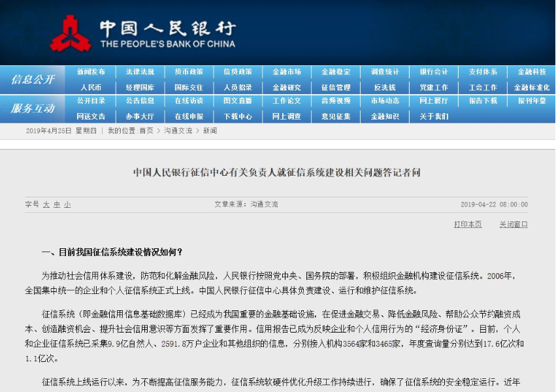
Task: Open 下载中心 page
Action: pyautogui.click(x=238, y=116)
